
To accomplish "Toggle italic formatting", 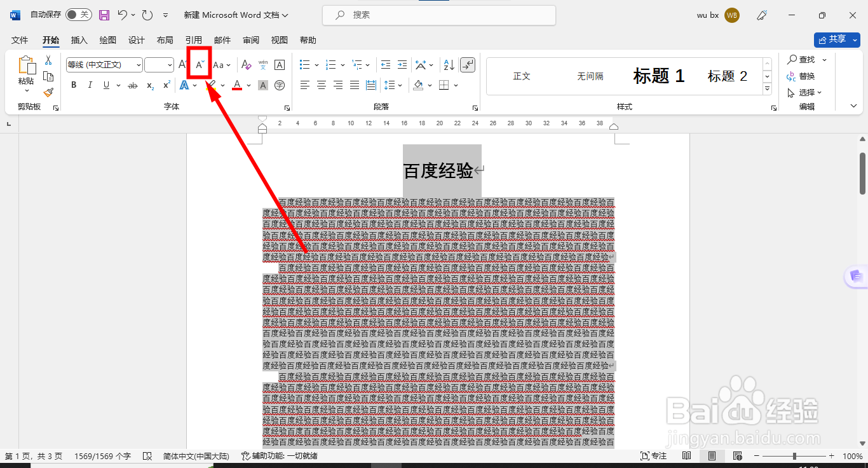I will 90,85.
